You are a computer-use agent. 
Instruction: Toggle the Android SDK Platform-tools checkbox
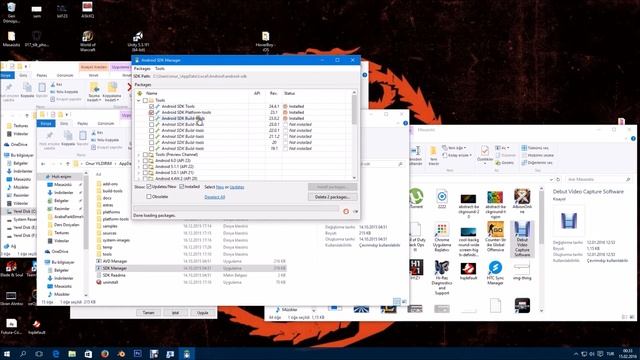pyautogui.click(x=151, y=112)
